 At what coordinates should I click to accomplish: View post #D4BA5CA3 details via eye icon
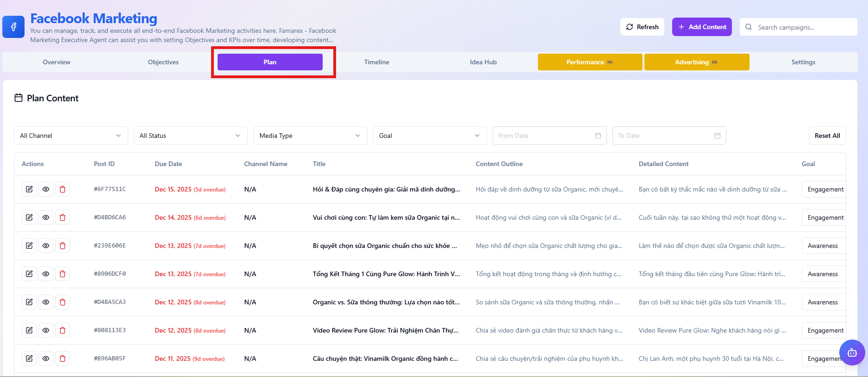[x=46, y=302]
